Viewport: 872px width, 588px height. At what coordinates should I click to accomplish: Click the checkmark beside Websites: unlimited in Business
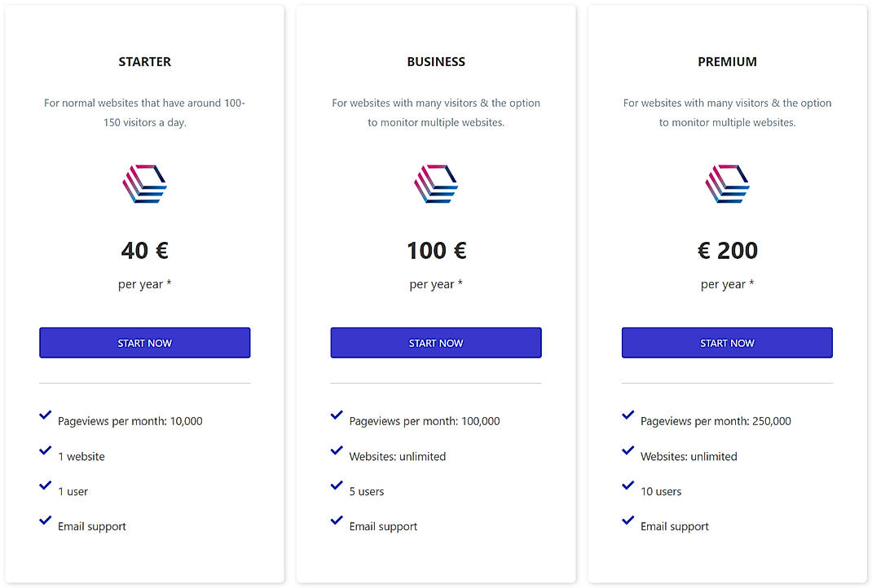337,450
